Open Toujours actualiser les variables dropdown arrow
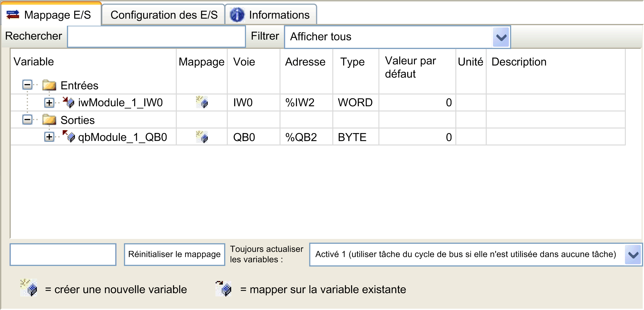Viewport: 644px width, 310px height. point(633,254)
